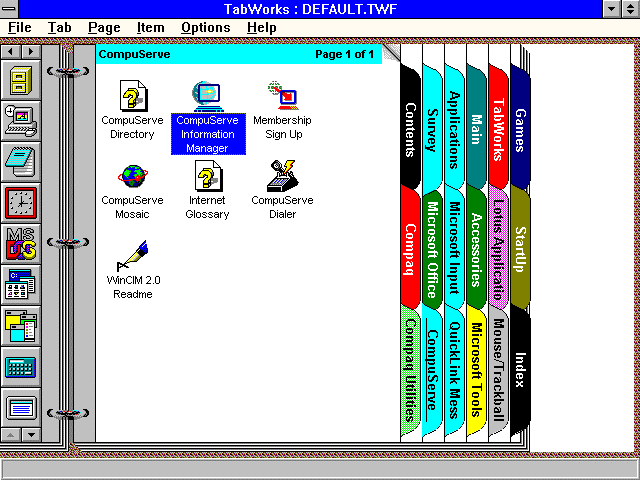The width and height of the screenshot is (640, 480).
Task: Switch to the Games tab
Action: pyautogui.click(x=520, y=129)
